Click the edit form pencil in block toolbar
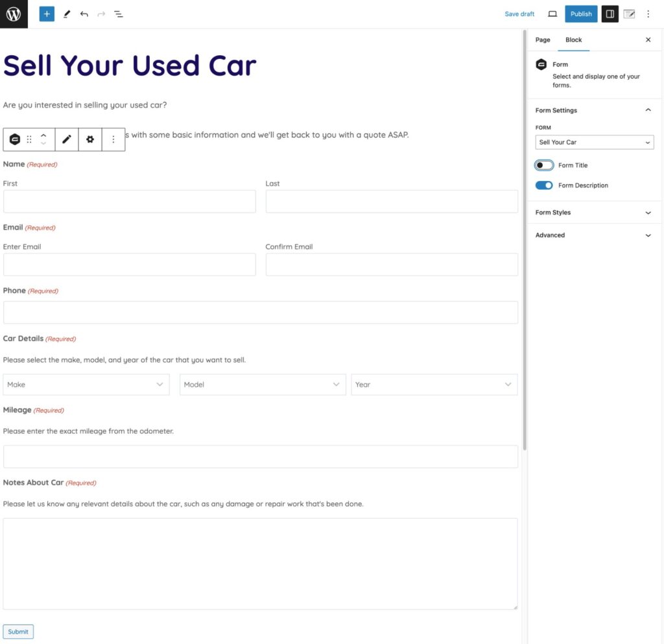664x644 pixels. (x=67, y=139)
